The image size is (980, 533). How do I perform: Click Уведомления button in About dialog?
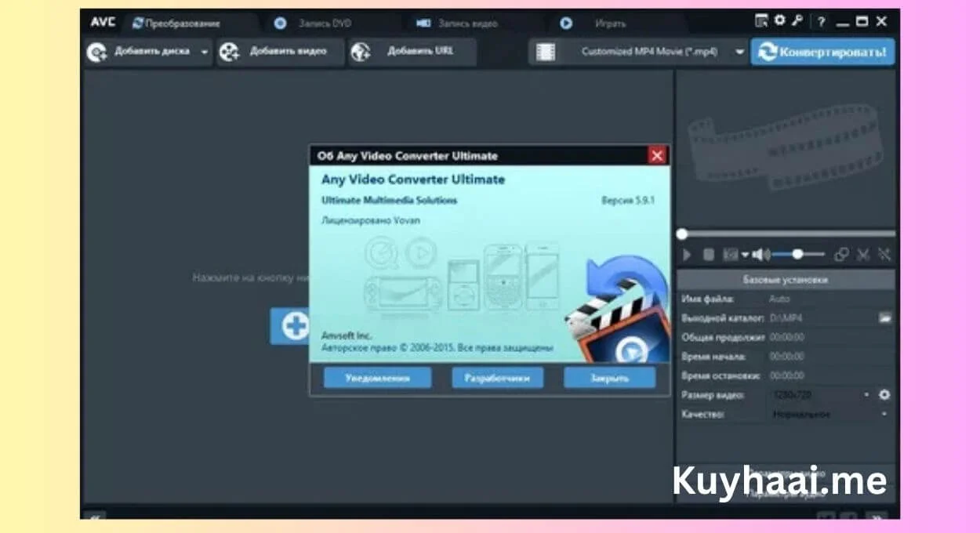(377, 378)
